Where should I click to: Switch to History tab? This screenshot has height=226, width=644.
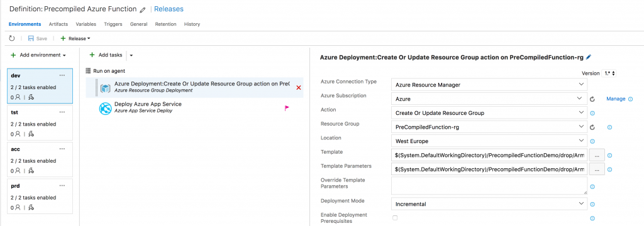point(192,24)
